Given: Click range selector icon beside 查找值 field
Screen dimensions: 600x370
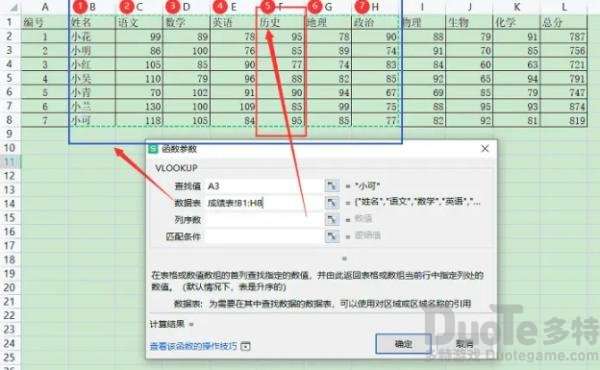Looking at the screenshot, I should point(332,186).
